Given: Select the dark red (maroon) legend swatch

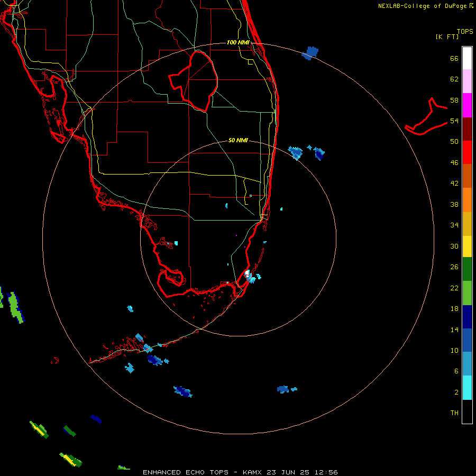Looking at the screenshot, I should click(467, 129).
